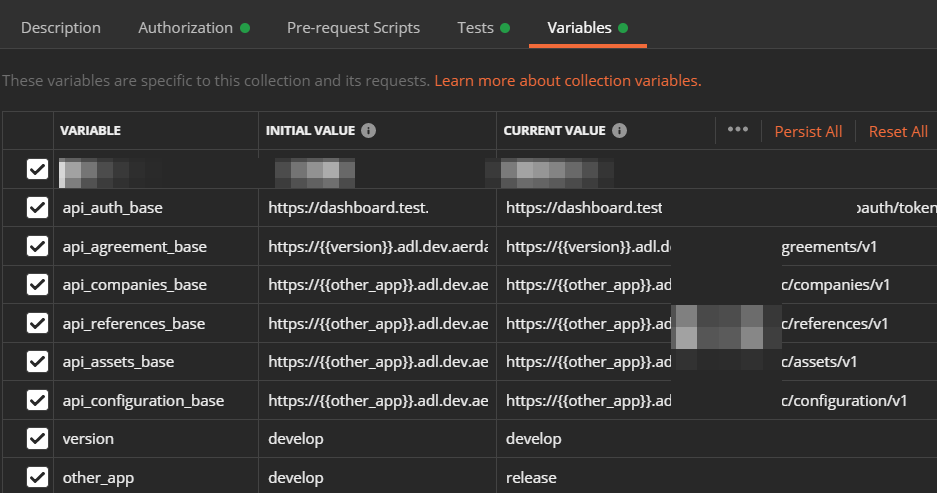Go to Pre-request Scripts tab
Image resolution: width=937 pixels, height=493 pixels.
tap(353, 28)
